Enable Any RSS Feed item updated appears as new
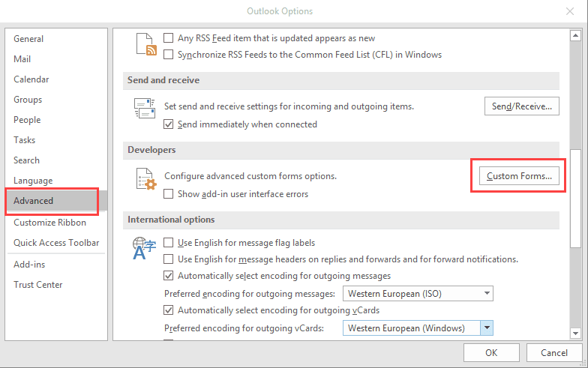 [168, 37]
